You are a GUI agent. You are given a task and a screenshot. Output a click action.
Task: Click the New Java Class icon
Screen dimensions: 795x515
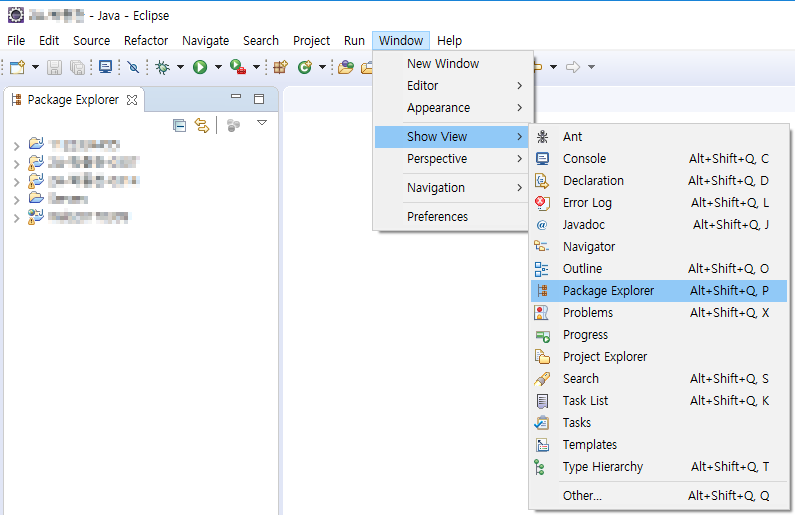pos(305,67)
